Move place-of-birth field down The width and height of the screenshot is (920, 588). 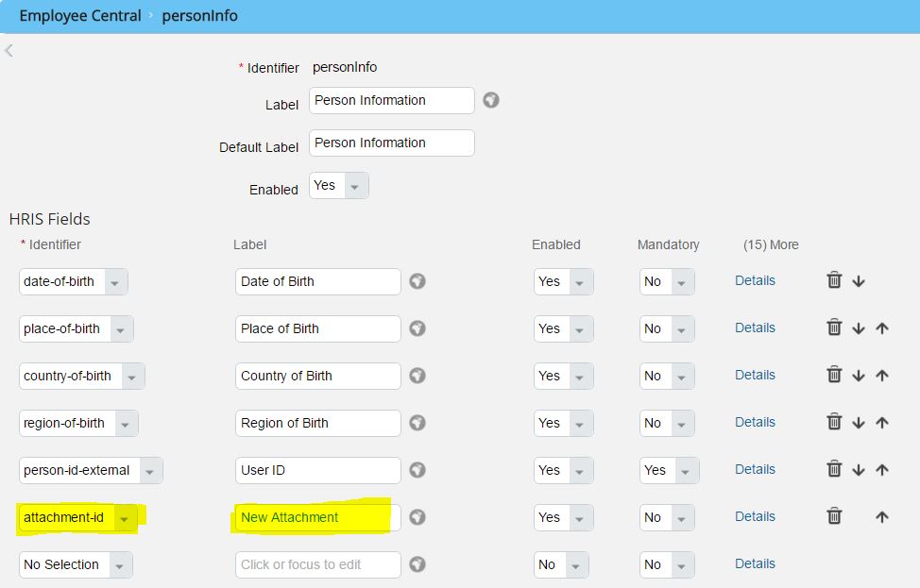click(x=859, y=328)
